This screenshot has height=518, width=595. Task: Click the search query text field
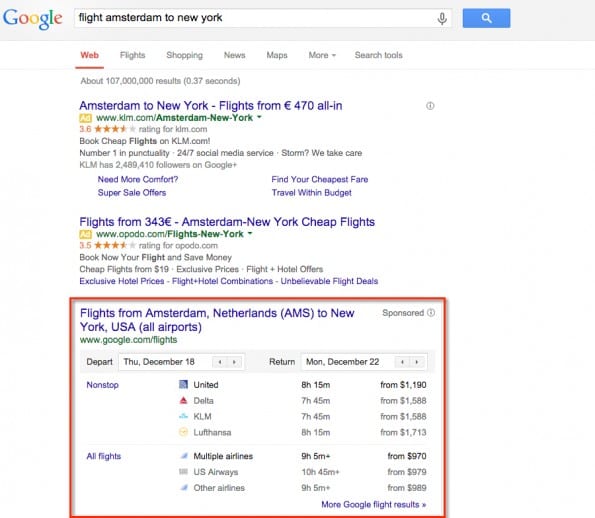click(x=254, y=18)
